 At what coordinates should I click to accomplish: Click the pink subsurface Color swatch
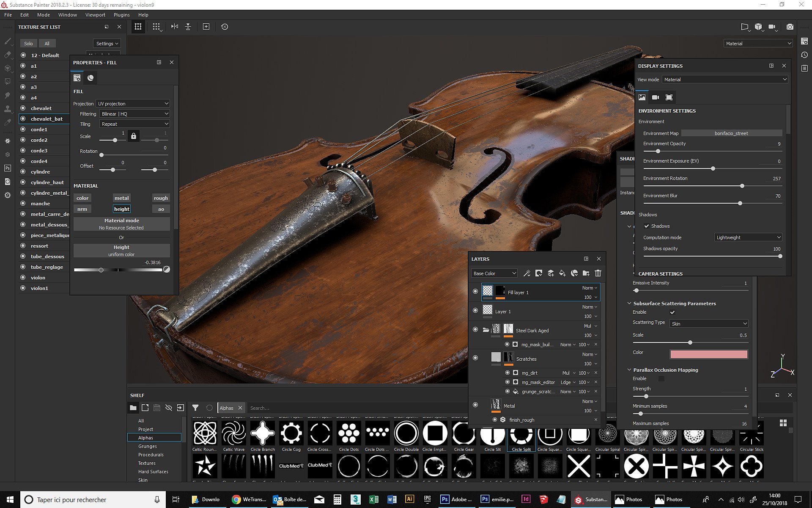(x=709, y=354)
